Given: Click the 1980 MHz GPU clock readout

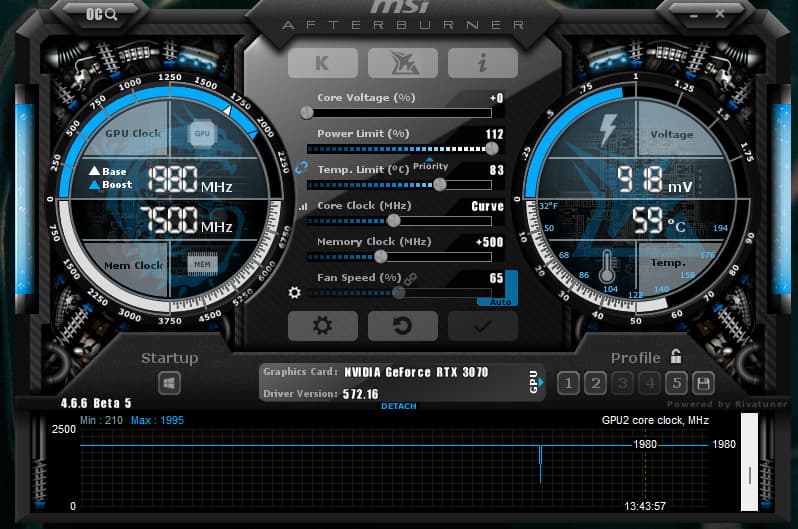Looking at the screenshot, I should pyautogui.click(x=190, y=179).
